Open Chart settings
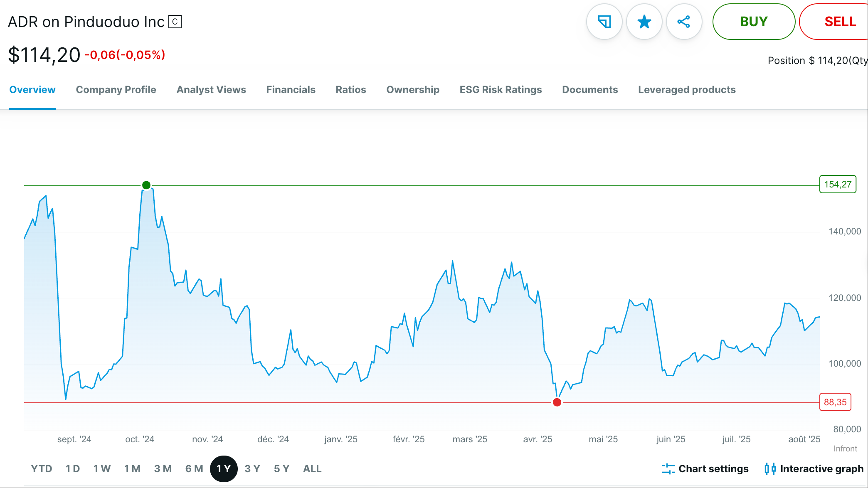 pyautogui.click(x=705, y=469)
